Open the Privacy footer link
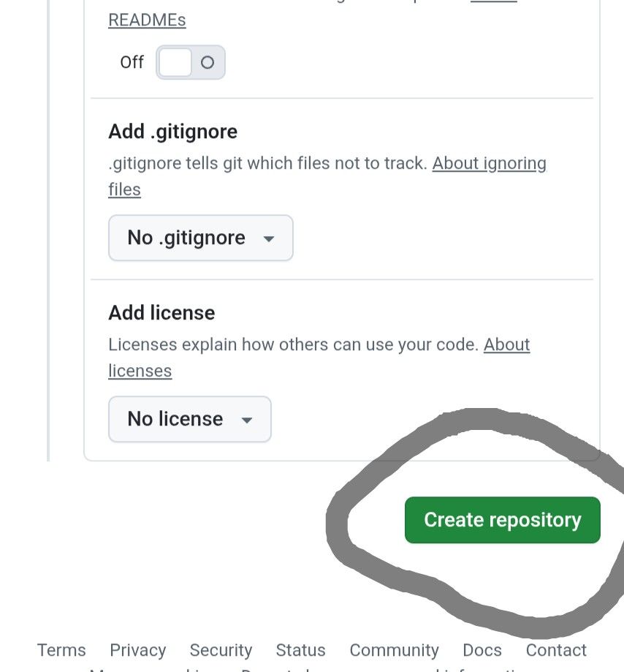This screenshot has height=672, width=624. coord(138,650)
